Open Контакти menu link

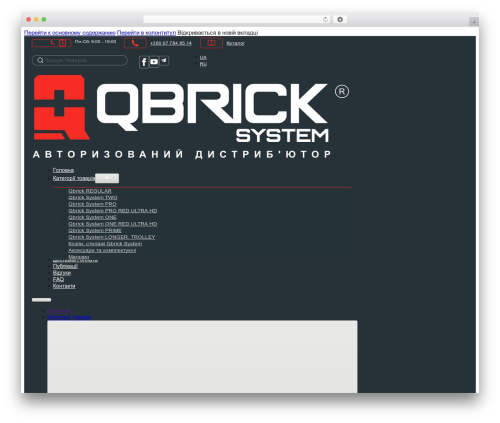coord(64,286)
